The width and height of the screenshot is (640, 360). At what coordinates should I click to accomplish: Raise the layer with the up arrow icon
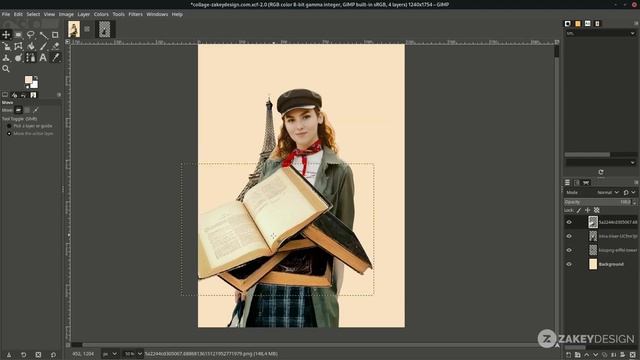(587, 355)
